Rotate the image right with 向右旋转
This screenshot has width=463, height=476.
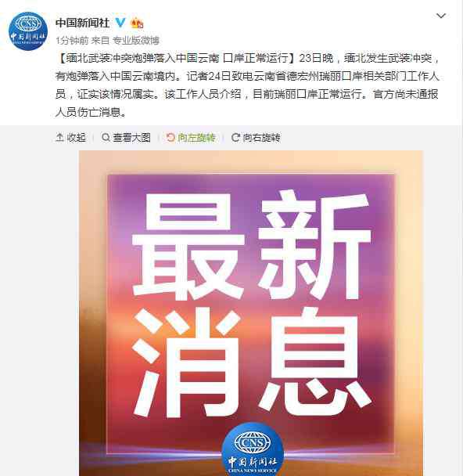click(x=256, y=138)
